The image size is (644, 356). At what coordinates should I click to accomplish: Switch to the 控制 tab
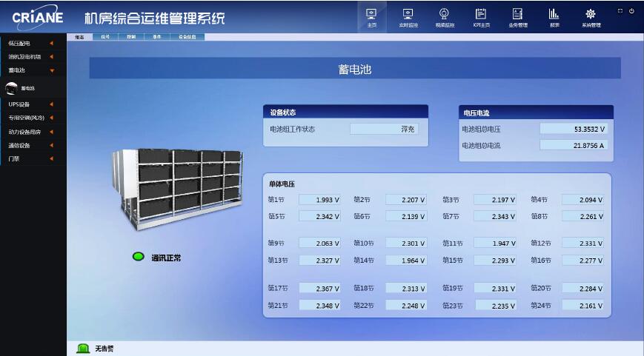click(131, 36)
